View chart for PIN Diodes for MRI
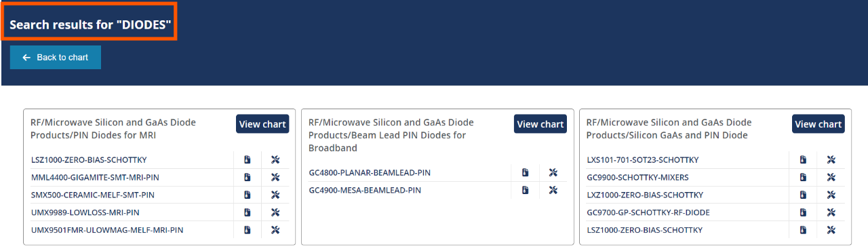Viewport: 868px width, 249px height. (262, 124)
